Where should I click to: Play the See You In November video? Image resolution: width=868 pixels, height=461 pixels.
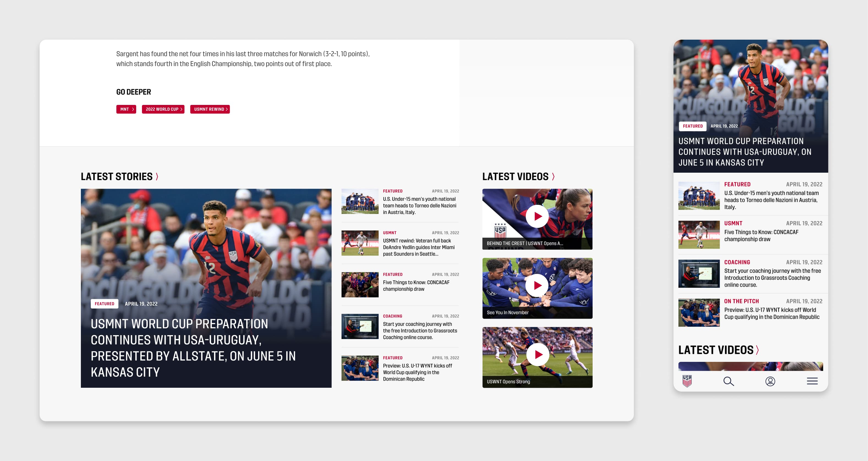click(537, 285)
